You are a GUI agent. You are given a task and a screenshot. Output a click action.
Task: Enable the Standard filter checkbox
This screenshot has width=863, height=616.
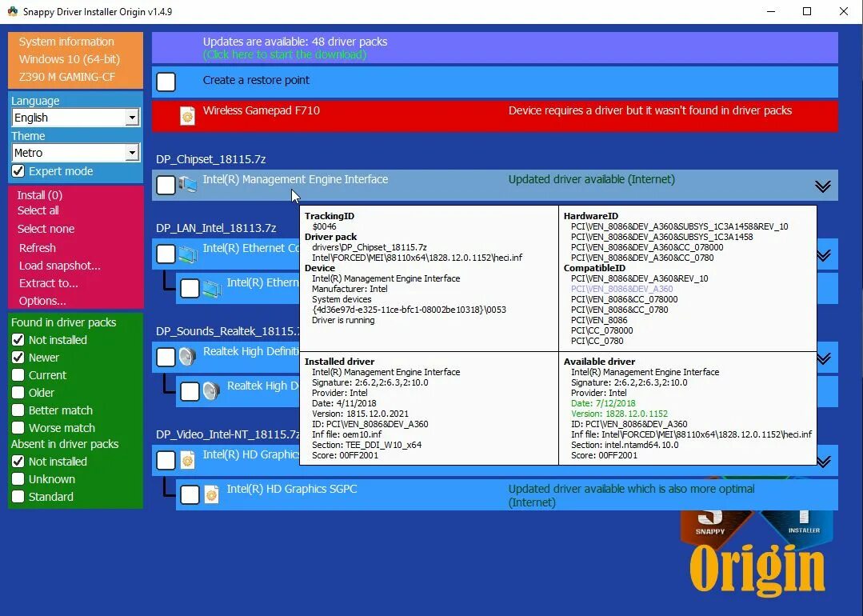18,497
